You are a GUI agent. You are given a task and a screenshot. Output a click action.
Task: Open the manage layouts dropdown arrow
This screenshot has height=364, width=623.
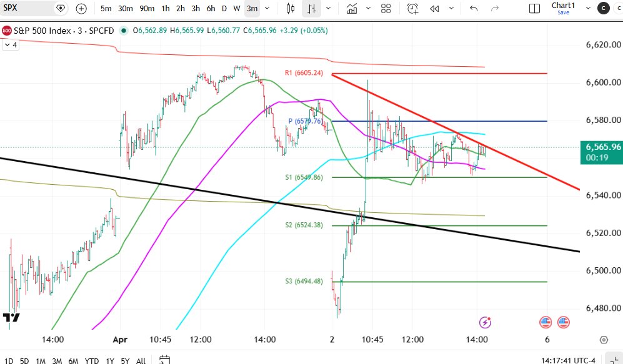[589, 8]
